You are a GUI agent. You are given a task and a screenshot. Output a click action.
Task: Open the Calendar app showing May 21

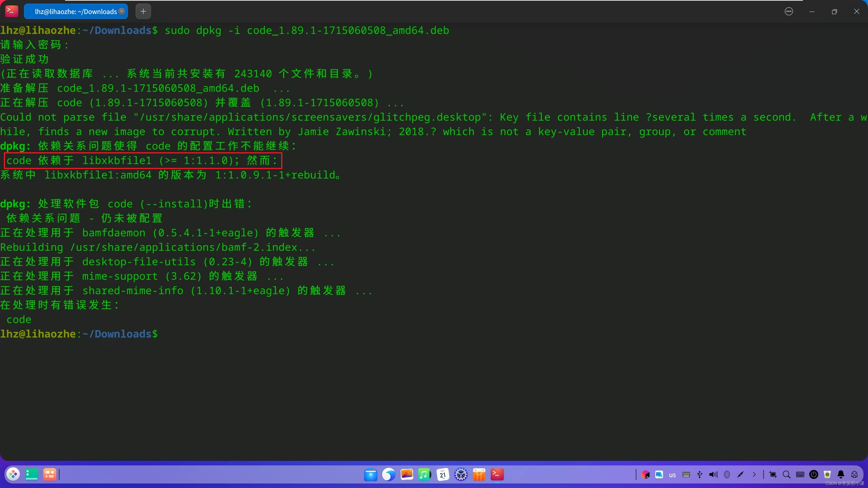coord(443,474)
